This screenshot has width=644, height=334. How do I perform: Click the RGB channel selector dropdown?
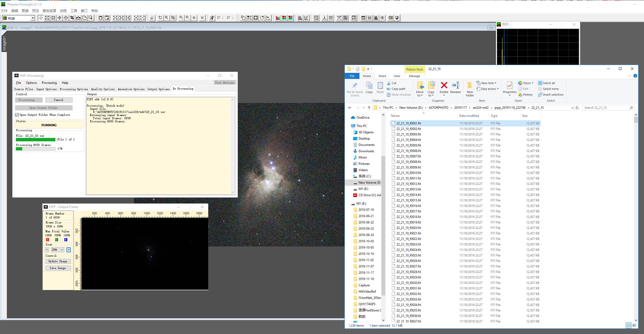coord(19,17)
